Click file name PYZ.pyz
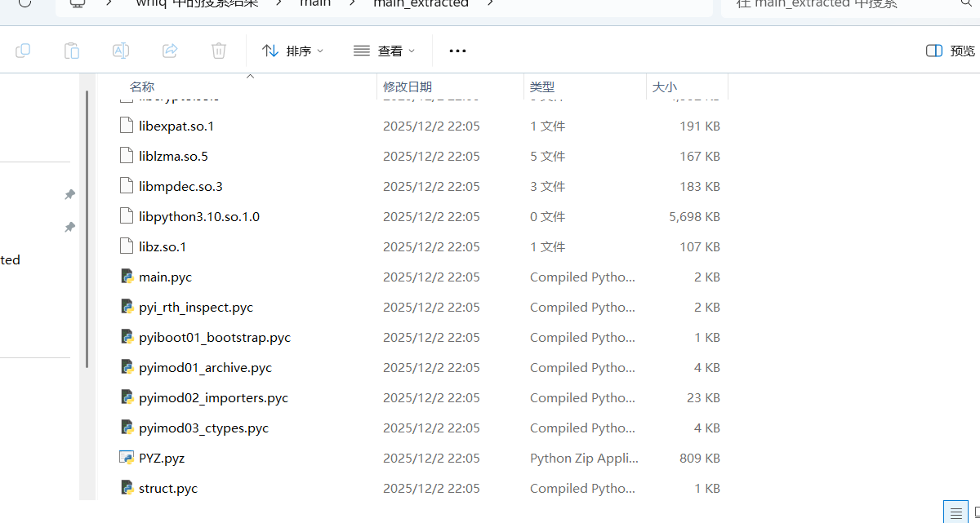Image resolution: width=980 pixels, height=523 pixels. pos(162,458)
